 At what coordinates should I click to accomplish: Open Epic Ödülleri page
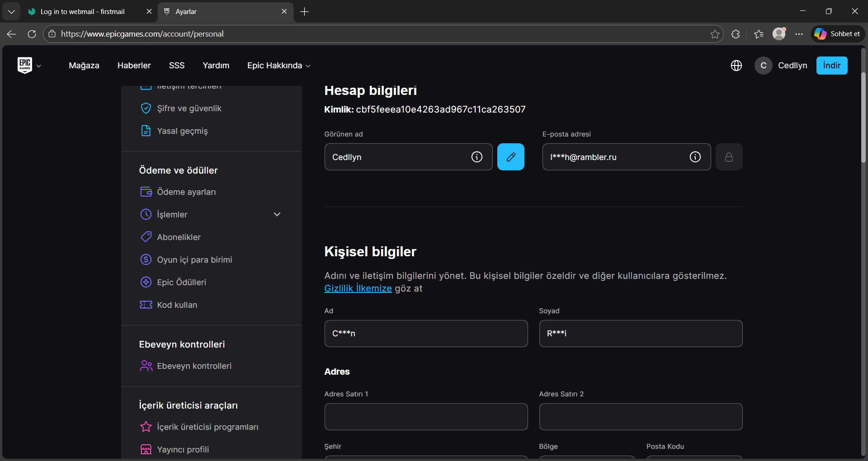[x=182, y=282]
